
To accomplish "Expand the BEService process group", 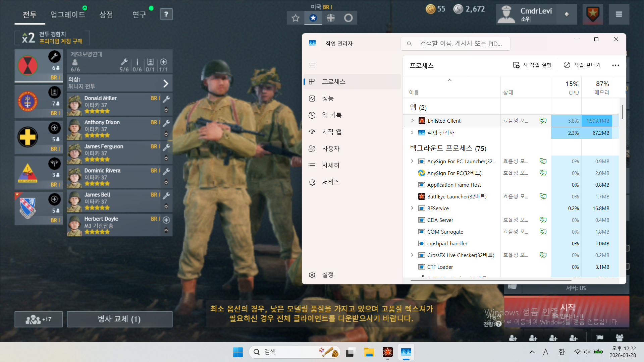I will click(x=412, y=208).
